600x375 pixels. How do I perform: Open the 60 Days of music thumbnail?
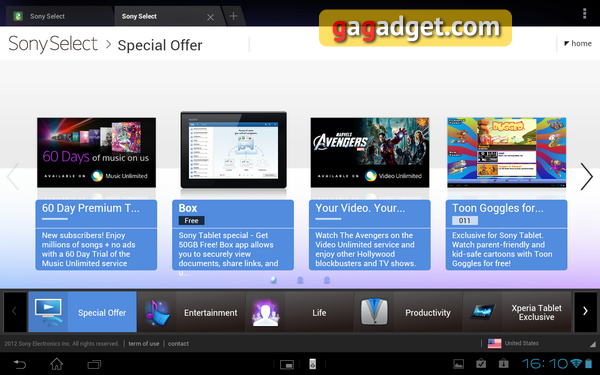(96, 152)
